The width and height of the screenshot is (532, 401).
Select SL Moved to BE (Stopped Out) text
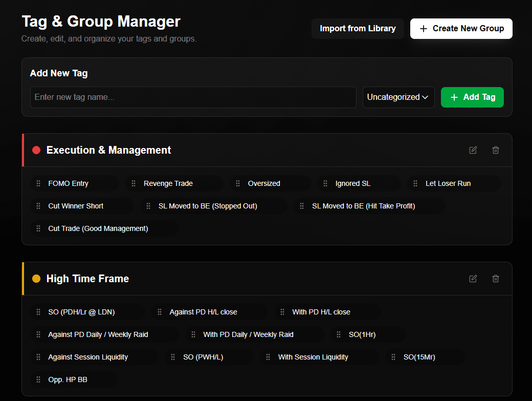(208, 206)
